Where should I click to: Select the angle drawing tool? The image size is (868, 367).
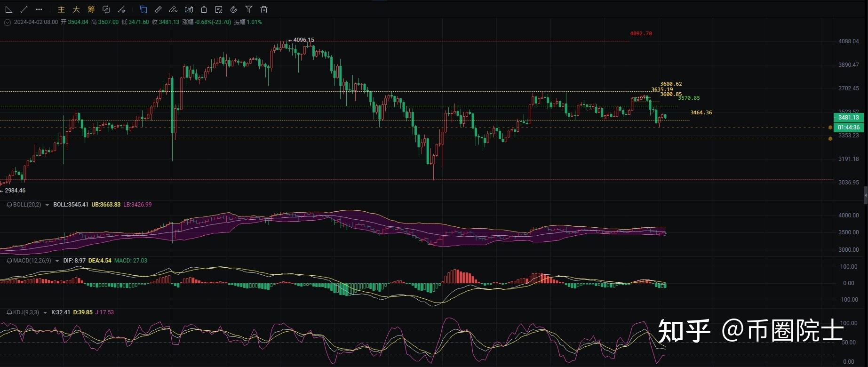8,9
